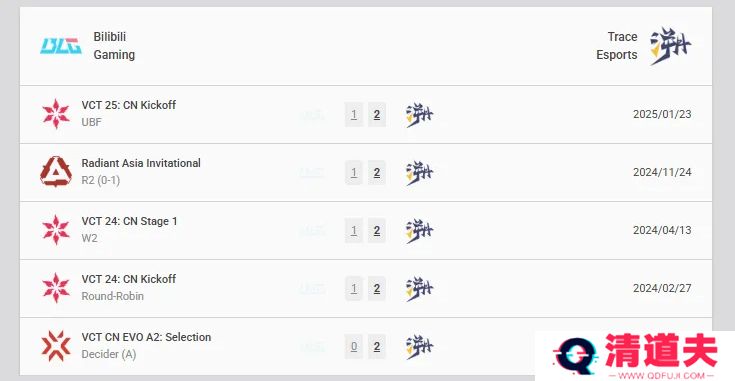Screen dimensions: 735x381
Task: Click the Trace Esports header logo
Action: coord(670,46)
